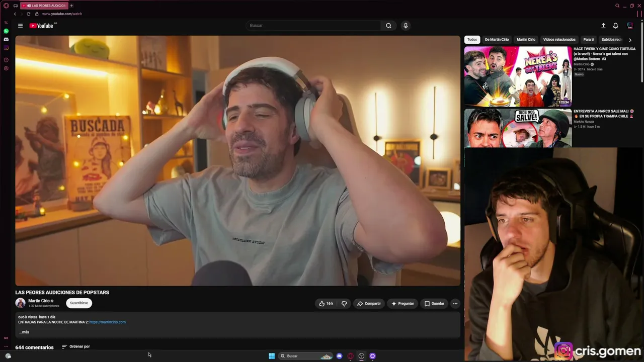Open the Nerea's got talent video title
Viewport: 644px width, 362px height.
point(604,54)
